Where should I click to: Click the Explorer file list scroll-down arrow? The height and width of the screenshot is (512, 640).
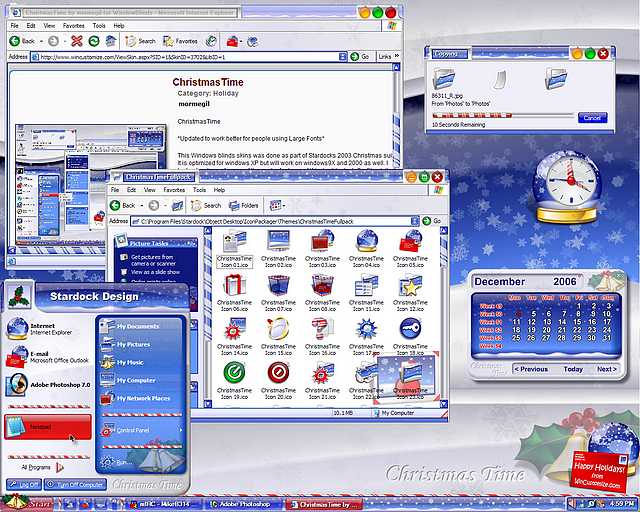[444, 404]
